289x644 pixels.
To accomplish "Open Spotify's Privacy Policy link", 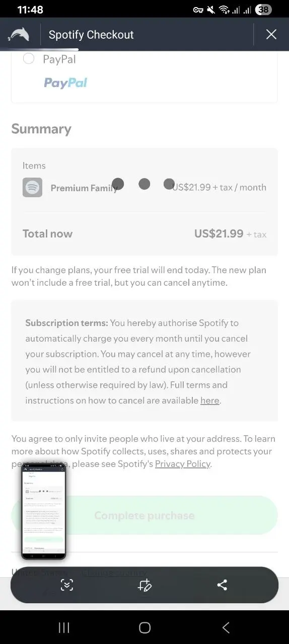I will coord(182,464).
